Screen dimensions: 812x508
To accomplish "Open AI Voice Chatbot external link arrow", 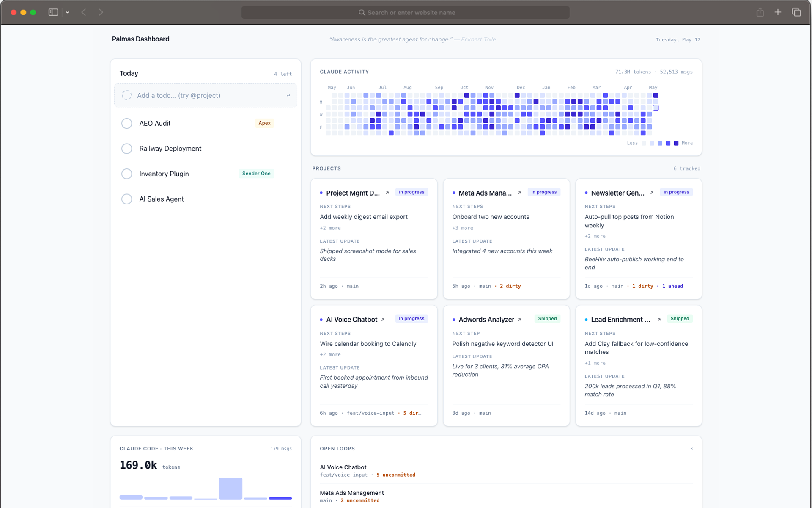I will tap(383, 320).
